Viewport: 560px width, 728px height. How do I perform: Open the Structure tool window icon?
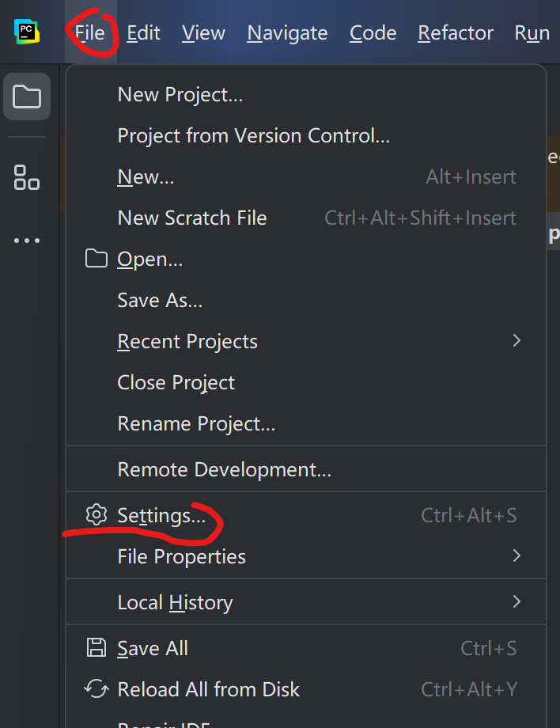pyautogui.click(x=27, y=177)
